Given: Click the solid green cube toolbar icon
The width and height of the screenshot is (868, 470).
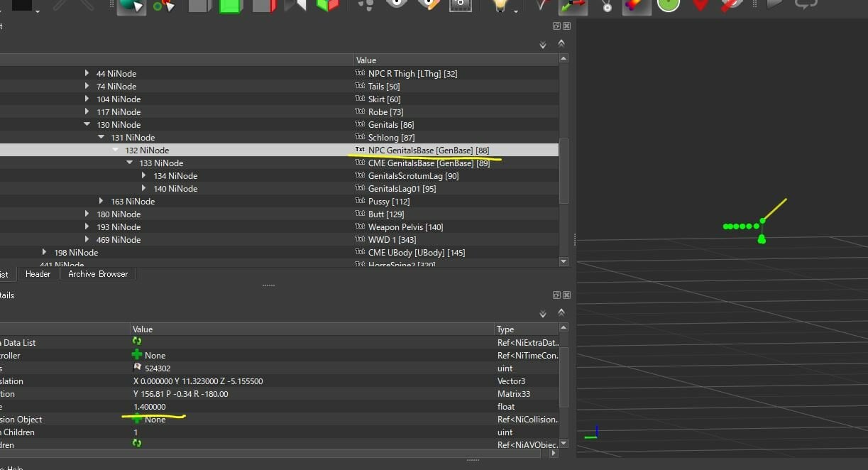Looking at the screenshot, I should pos(231,6).
